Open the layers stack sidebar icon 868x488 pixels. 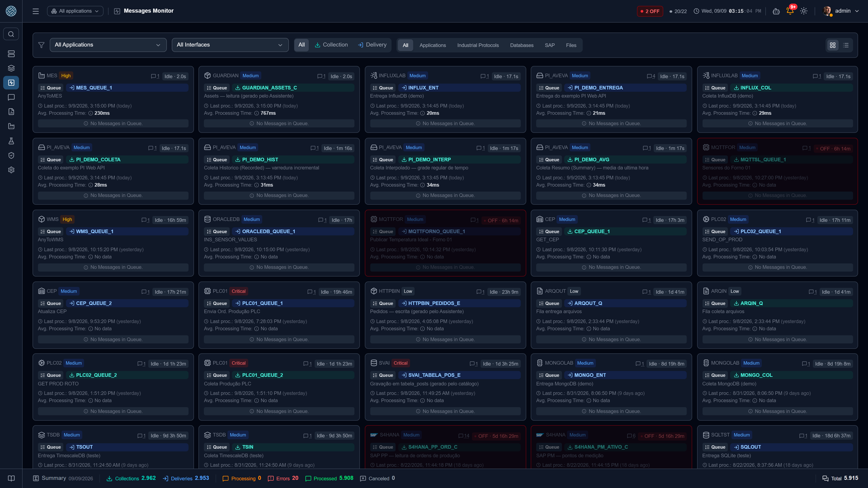pos(11,68)
